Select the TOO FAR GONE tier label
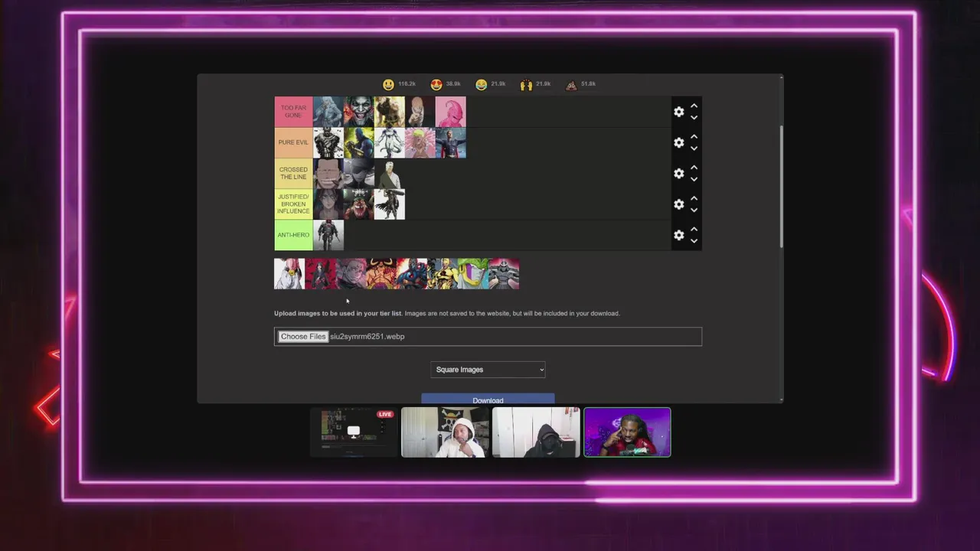Viewport: 980px width, 551px height. (x=293, y=112)
